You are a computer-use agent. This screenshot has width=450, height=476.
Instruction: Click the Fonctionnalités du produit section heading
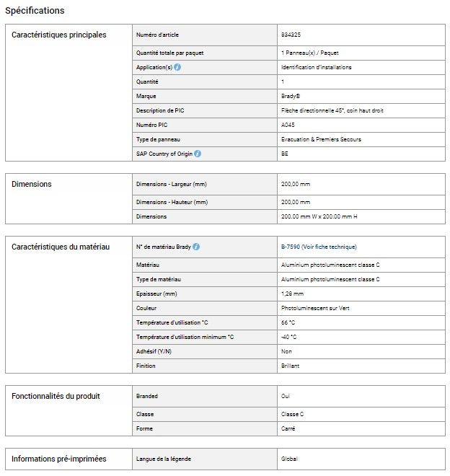click(56, 396)
